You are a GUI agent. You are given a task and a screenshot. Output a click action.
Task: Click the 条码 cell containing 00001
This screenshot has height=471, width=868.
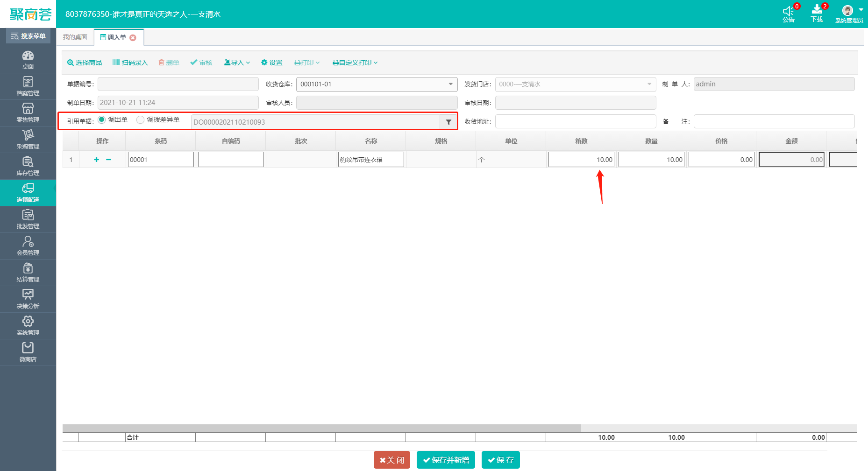coord(161,160)
